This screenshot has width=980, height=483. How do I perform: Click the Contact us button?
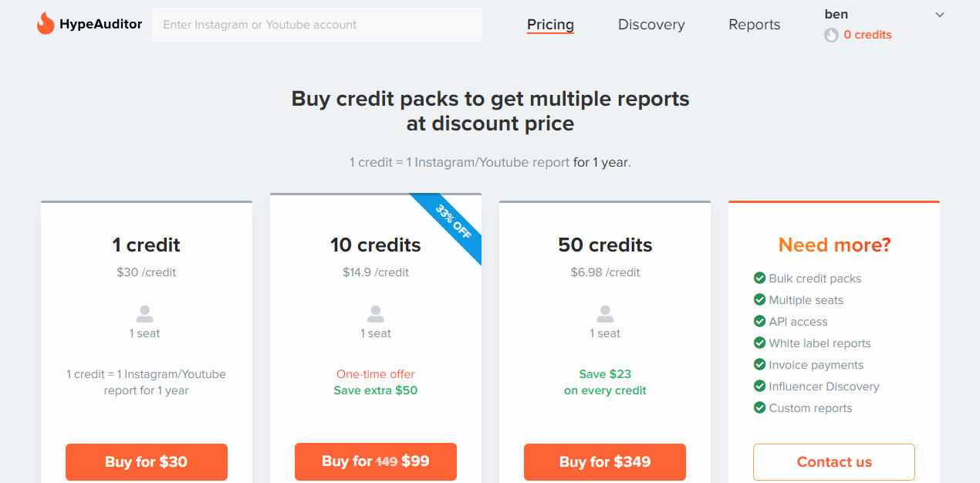coord(834,462)
